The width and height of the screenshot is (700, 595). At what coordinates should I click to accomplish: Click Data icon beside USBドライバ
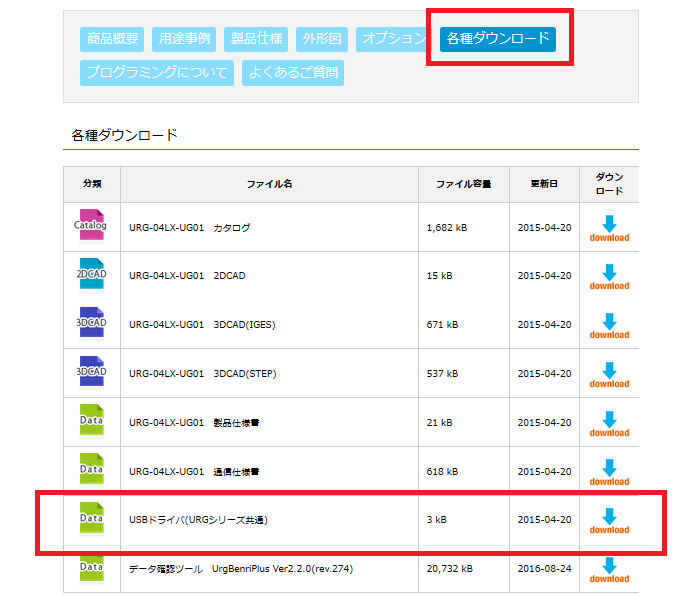point(92,518)
